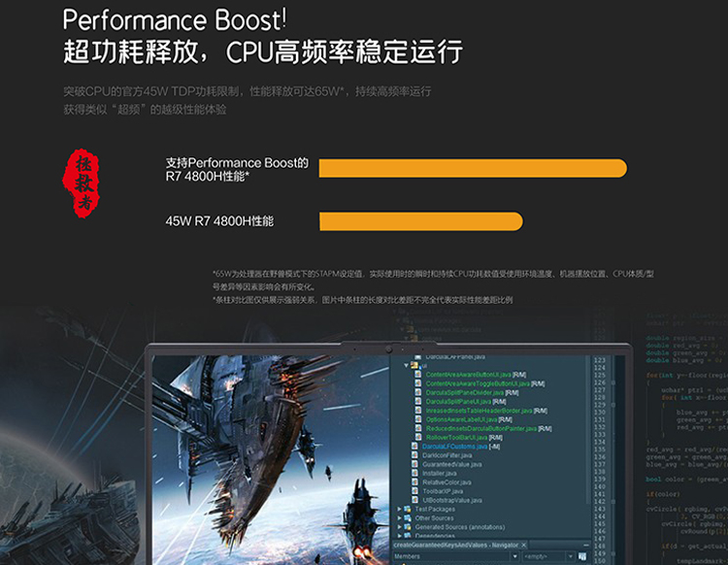The width and height of the screenshot is (728, 565).
Task: Select DarkIconFilter.java in tree
Action: point(447,455)
